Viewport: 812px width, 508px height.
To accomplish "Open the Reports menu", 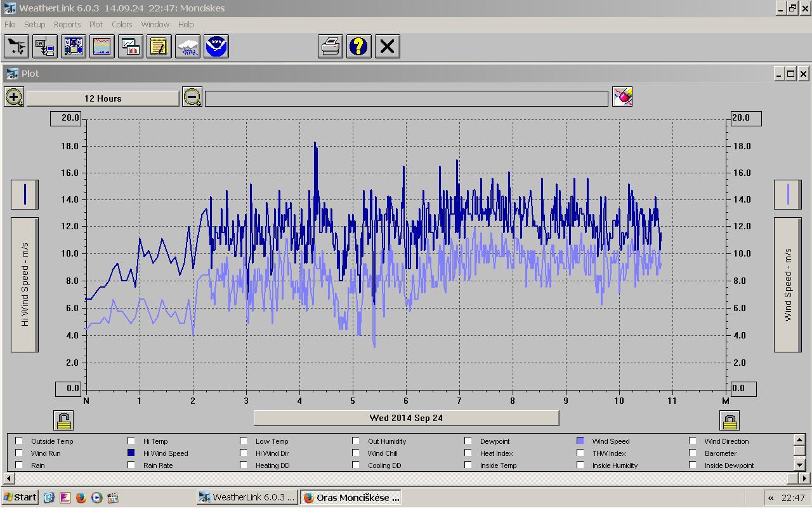I will [x=67, y=24].
